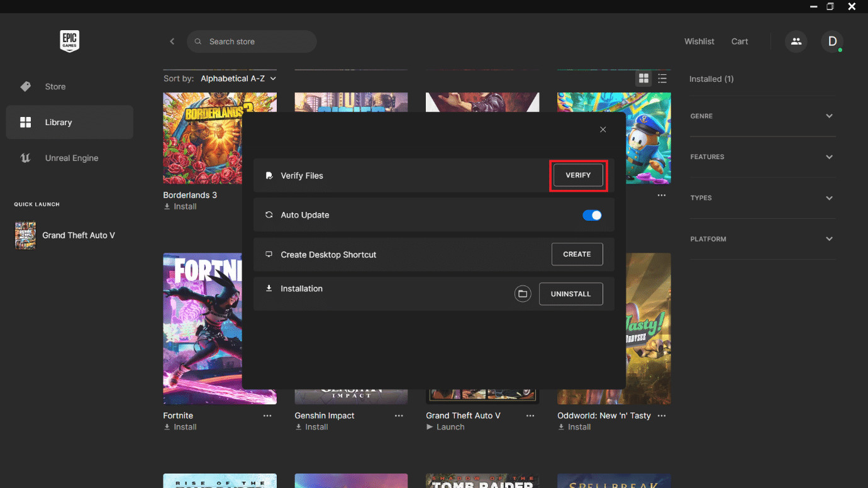The height and width of the screenshot is (488, 868).
Task: Open the Wishlist
Action: tap(699, 41)
